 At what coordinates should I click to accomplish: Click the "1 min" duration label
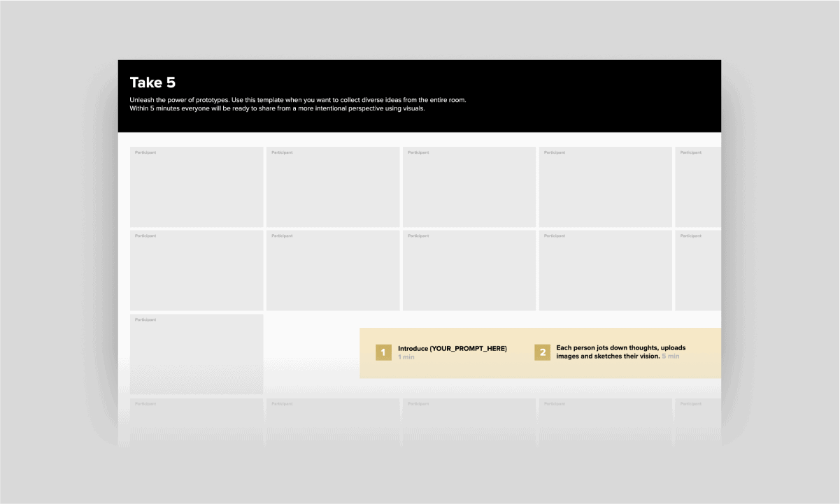click(x=406, y=357)
